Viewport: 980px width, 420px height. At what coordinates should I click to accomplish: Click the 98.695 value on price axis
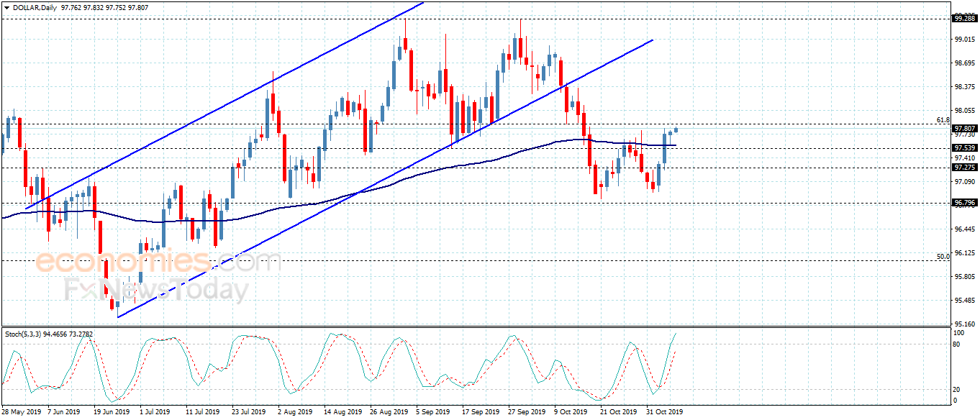point(964,63)
